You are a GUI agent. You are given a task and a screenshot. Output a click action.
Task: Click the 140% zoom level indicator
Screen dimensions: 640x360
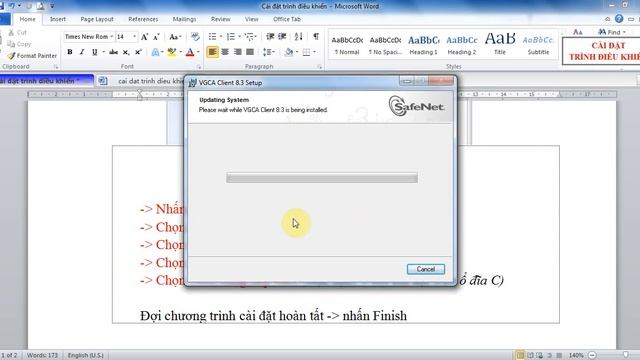click(576, 355)
